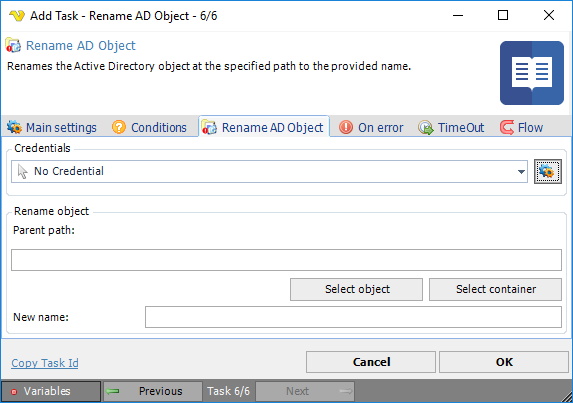Click the window resize grip corner
The image size is (573, 403).
pyautogui.click(x=567, y=396)
